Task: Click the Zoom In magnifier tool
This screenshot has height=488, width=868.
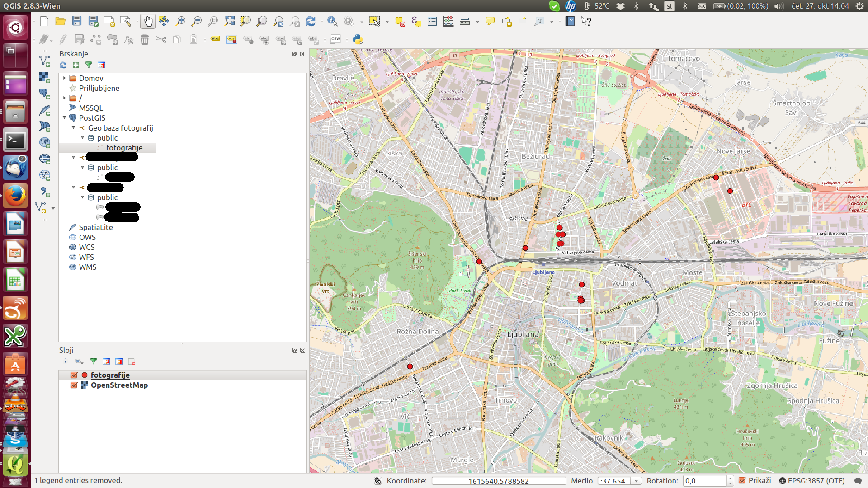Action: pyautogui.click(x=180, y=21)
